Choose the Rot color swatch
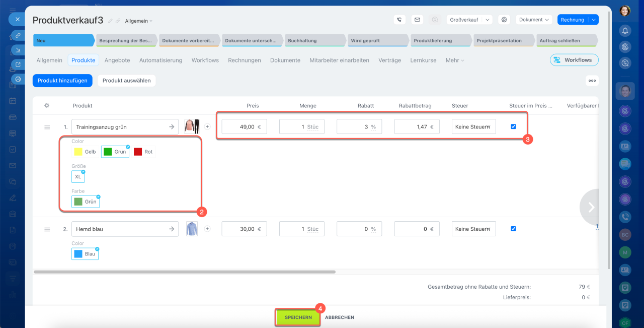 pyautogui.click(x=144, y=152)
